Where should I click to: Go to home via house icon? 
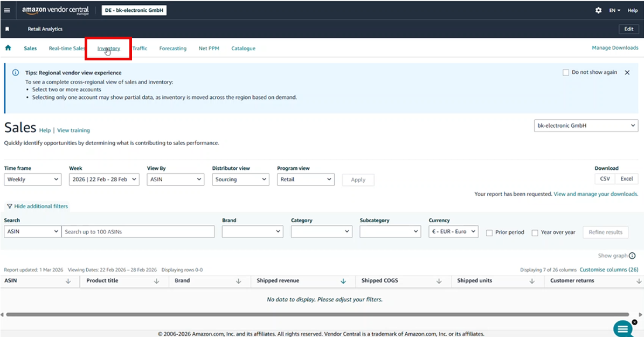8,48
